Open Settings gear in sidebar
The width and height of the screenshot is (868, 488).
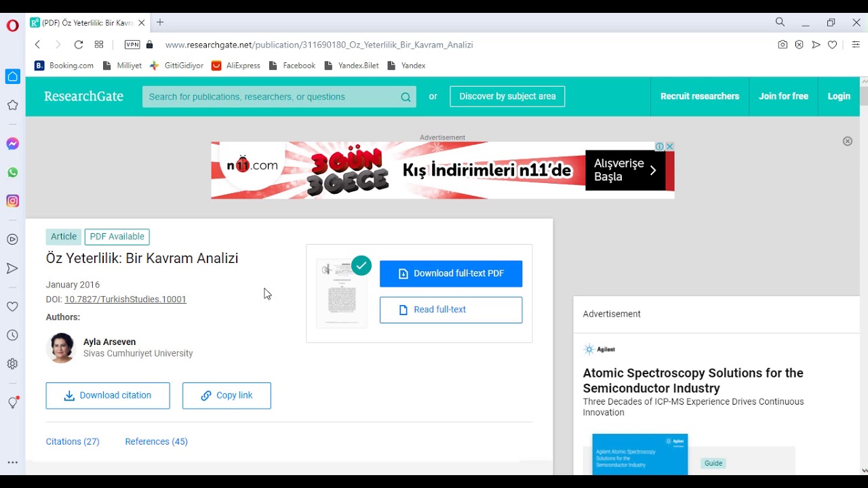pyautogui.click(x=13, y=364)
